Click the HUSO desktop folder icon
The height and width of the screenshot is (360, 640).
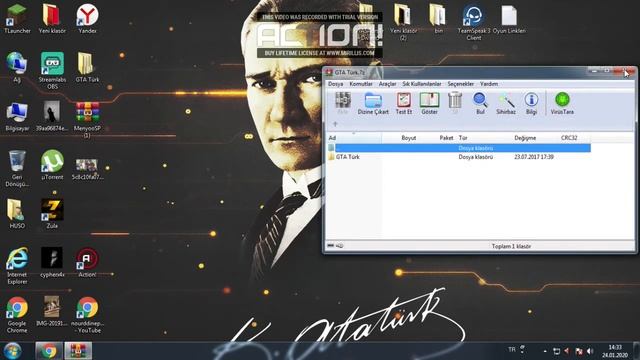(17, 213)
